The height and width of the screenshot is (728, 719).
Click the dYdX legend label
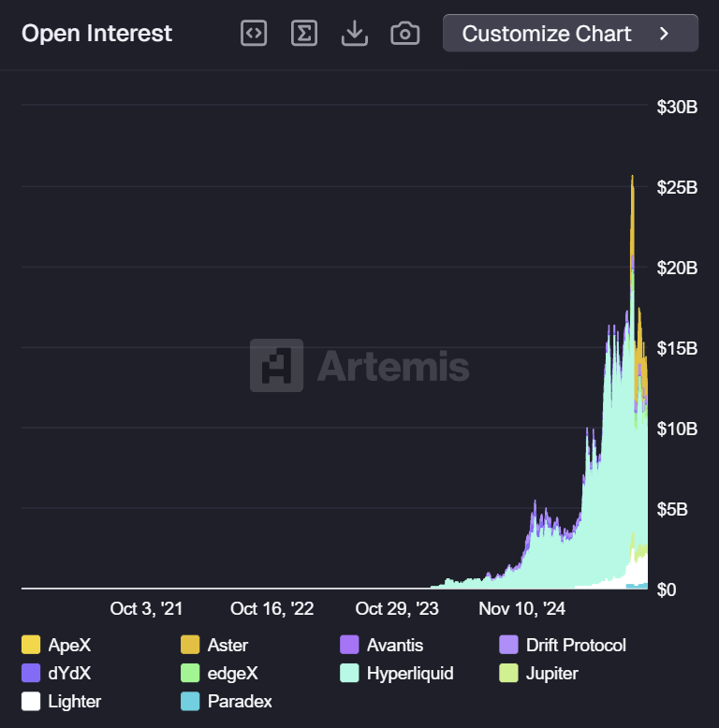point(68,673)
